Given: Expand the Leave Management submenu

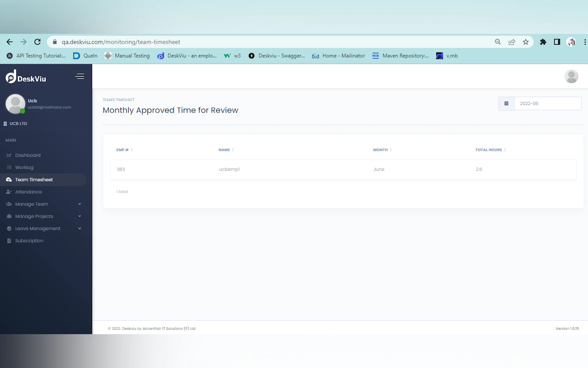Looking at the screenshot, I should pos(44,228).
